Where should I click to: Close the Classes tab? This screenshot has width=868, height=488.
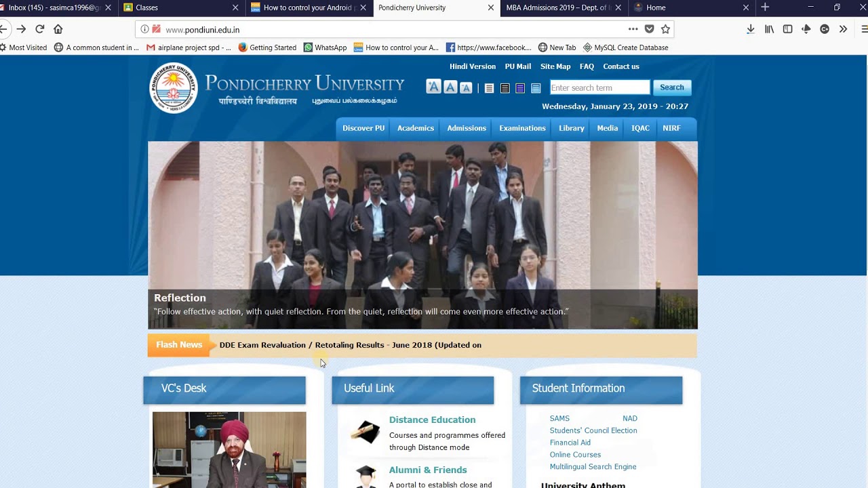coord(235,7)
